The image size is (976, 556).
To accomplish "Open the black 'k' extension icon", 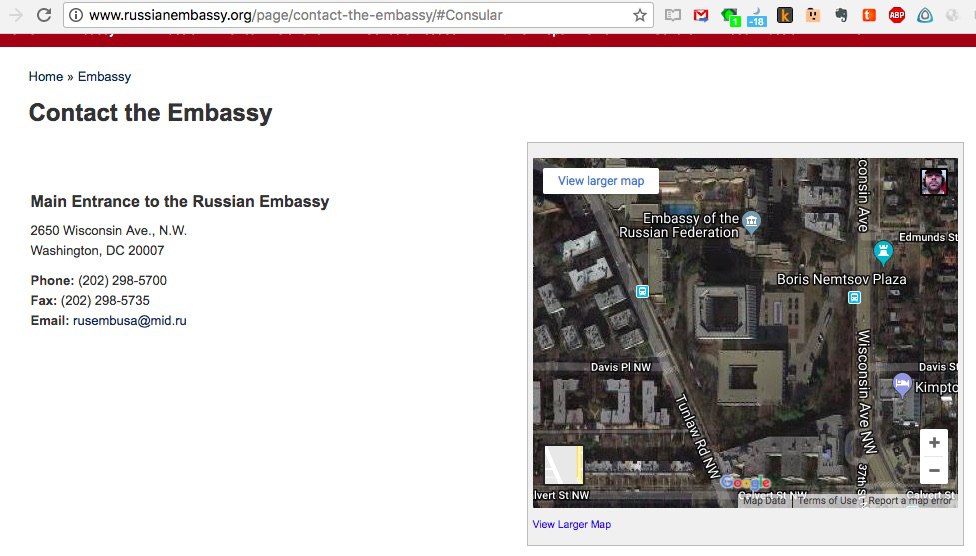I will 785,15.
